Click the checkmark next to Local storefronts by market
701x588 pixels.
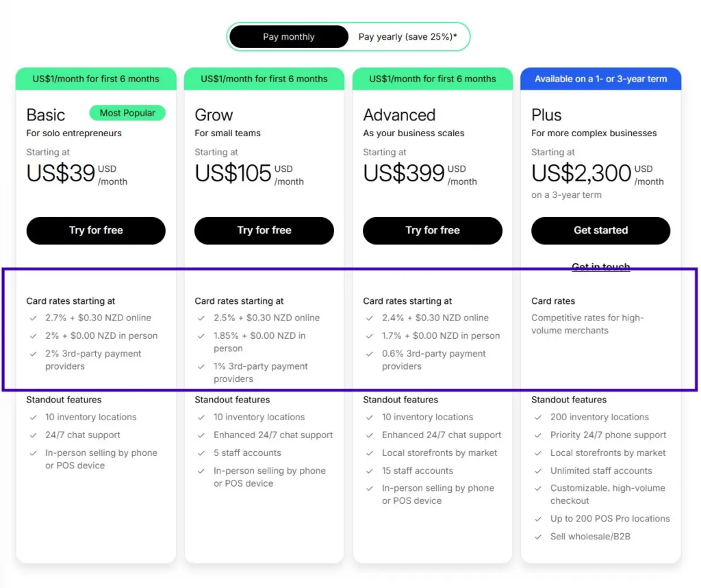pyautogui.click(x=369, y=452)
